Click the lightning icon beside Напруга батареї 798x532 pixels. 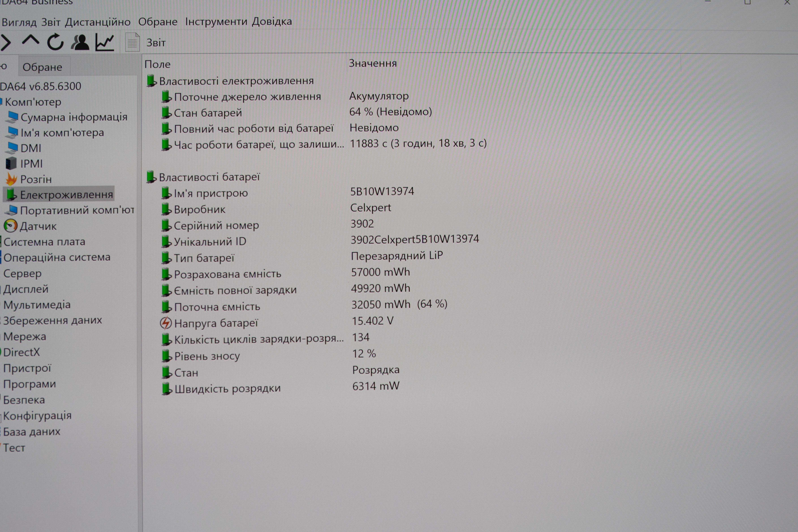(166, 323)
